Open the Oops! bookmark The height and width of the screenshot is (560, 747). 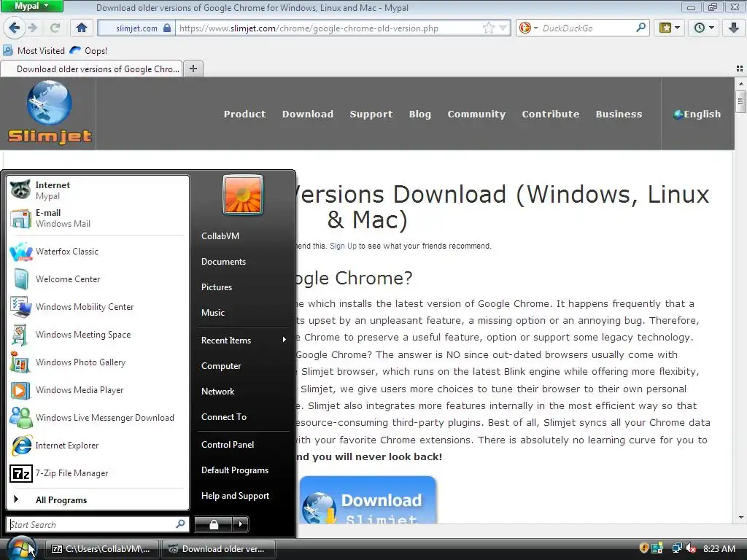(x=88, y=50)
